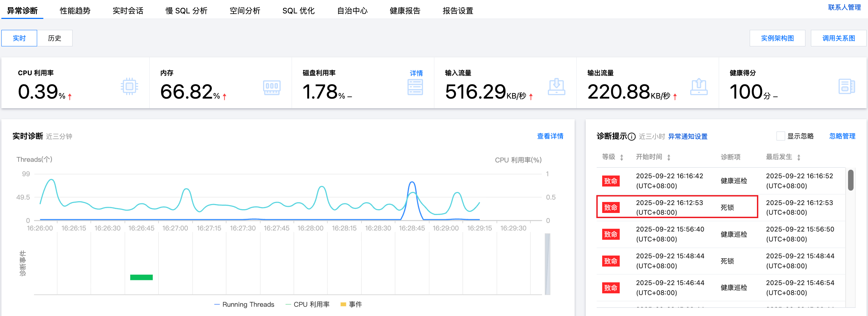Click the green diagnostic event bar
The height and width of the screenshot is (316, 868).
[x=141, y=277]
